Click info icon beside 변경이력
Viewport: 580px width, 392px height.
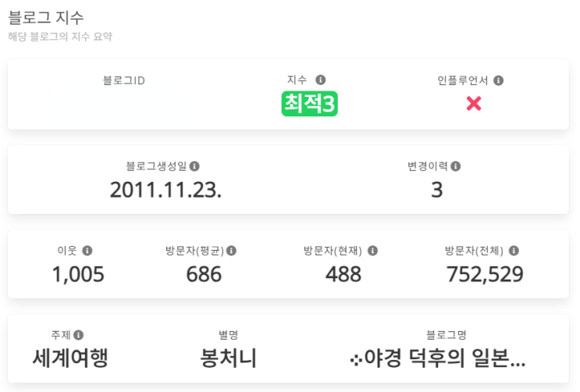pyautogui.click(x=456, y=166)
